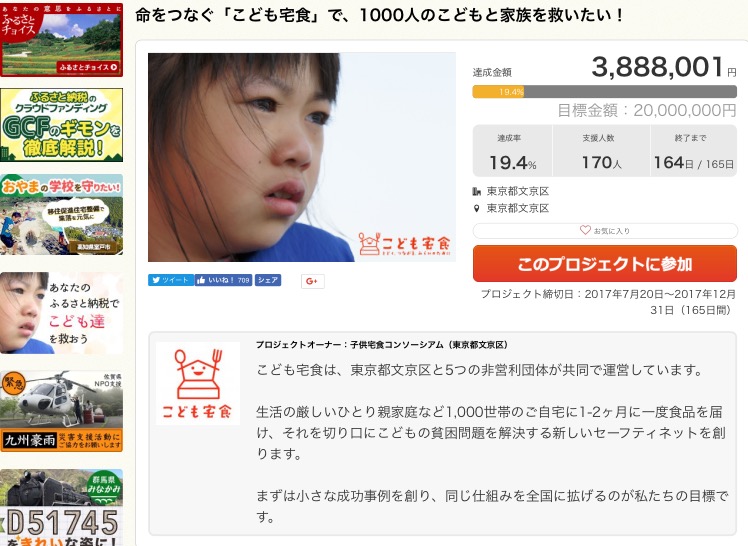The height and width of the screenshot is (546, 748).
Task: Open the こども達を救おう sidebar banner
Action: (x=62, y=313)
